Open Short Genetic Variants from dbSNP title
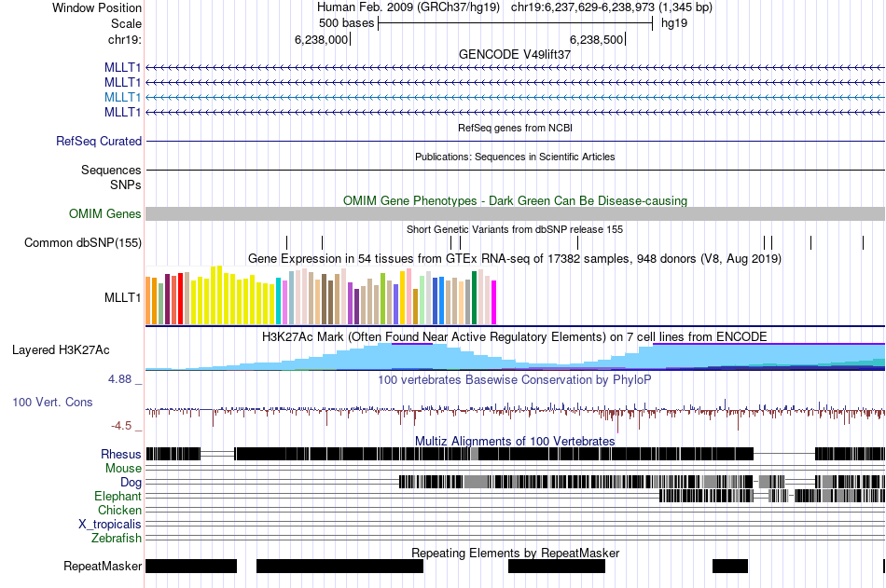Screen dimensions: 886x588 coord(515,230)
